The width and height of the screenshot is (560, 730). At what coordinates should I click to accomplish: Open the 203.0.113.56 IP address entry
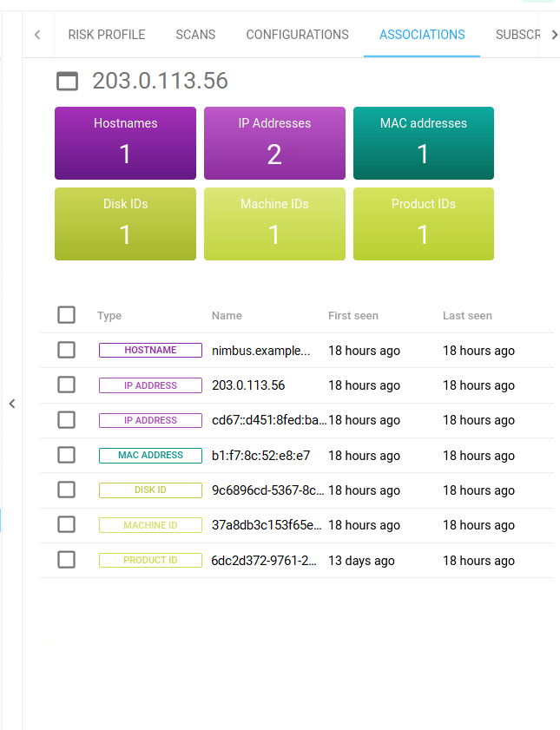(248, 385)
